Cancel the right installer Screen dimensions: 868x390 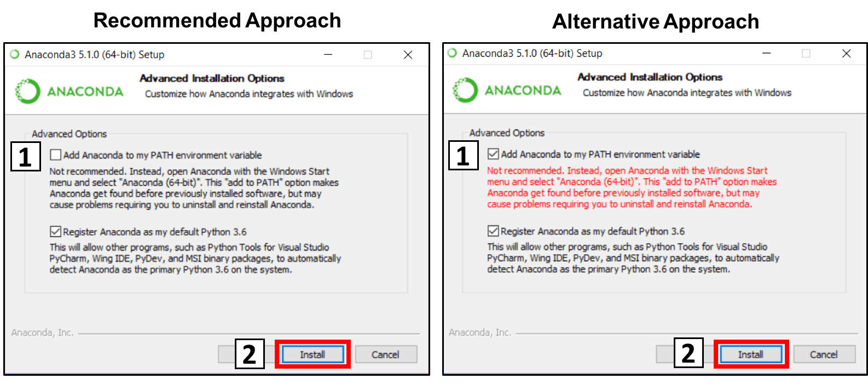pos(824,354)
